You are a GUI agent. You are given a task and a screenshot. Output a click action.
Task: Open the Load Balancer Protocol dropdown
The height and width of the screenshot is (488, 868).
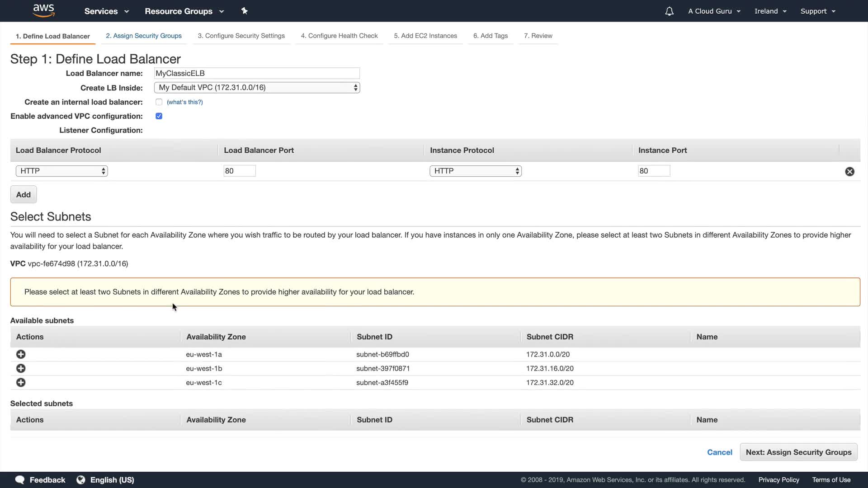click(x=62, y=171)
